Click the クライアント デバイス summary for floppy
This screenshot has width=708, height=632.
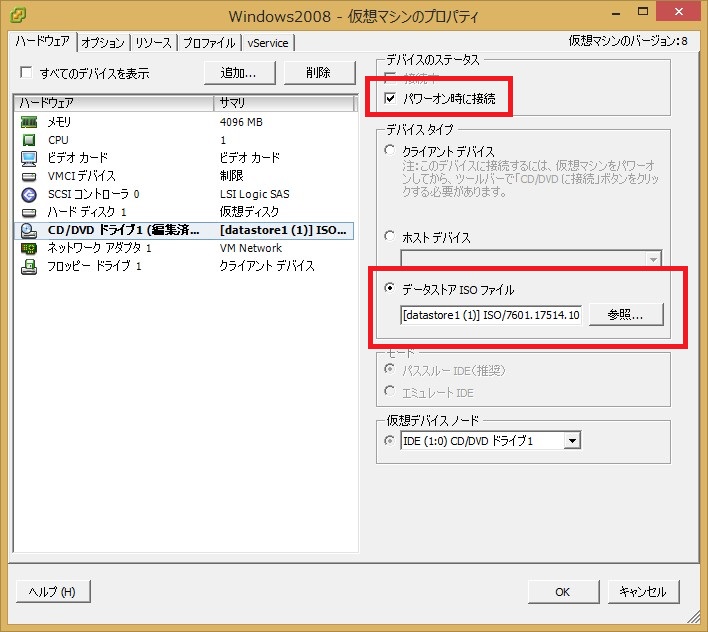point(267,266)
